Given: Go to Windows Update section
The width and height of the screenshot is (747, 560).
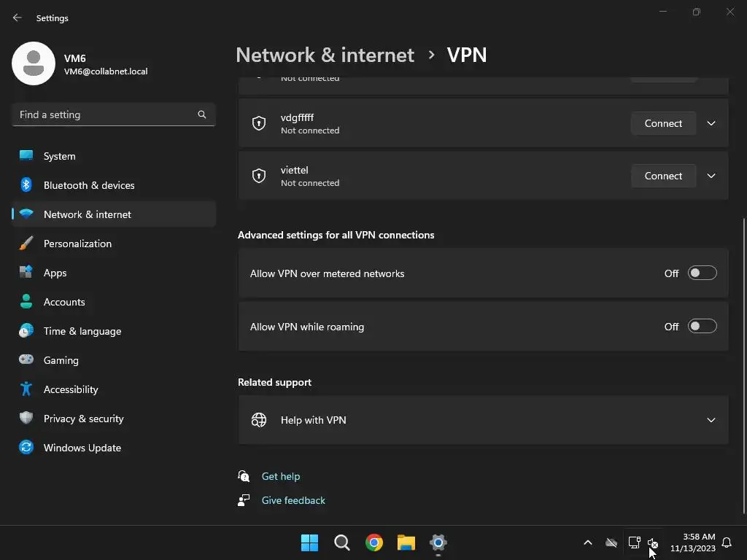Looking at the screenshot, I should (x=82, y=448).
